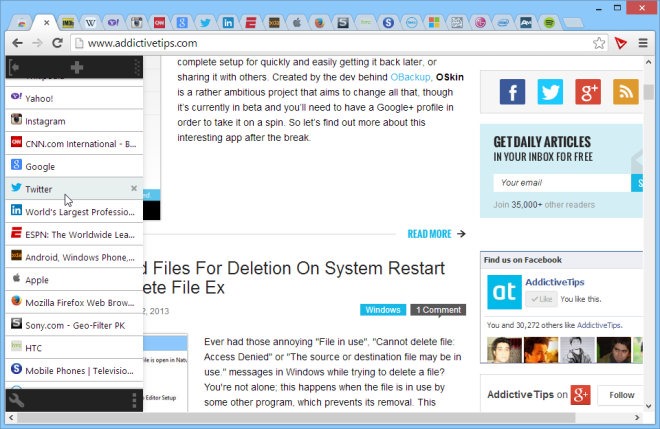Open the Google+ social icon

coord(588,91)
